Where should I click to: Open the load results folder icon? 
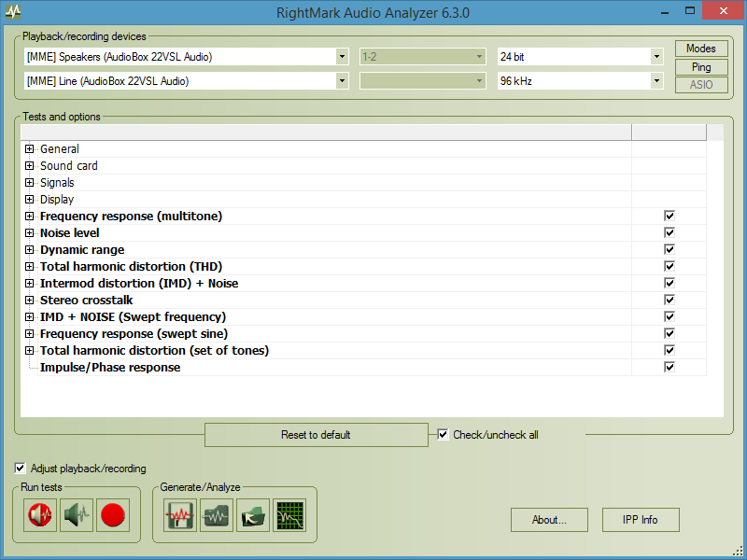[x=253, y=515]
